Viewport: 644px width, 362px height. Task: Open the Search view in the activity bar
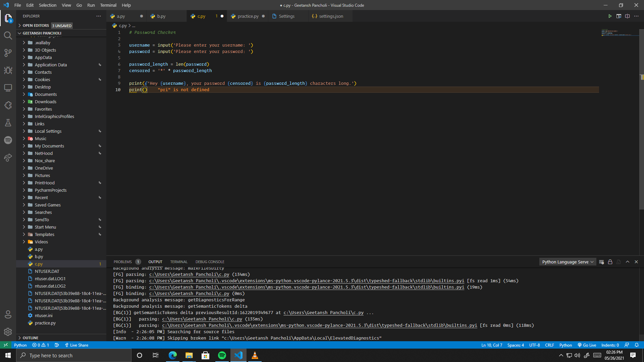point(8,36)
